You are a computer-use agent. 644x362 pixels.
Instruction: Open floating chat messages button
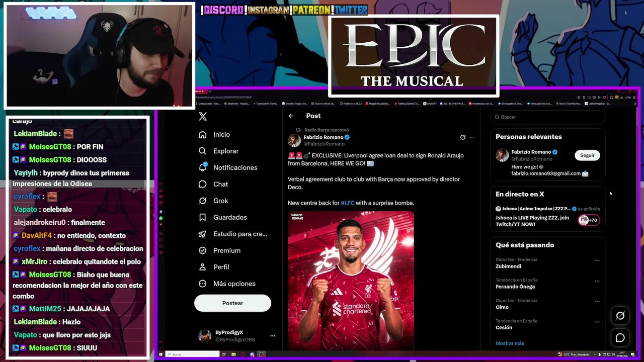pyautogui.click(x=620, y=338)
